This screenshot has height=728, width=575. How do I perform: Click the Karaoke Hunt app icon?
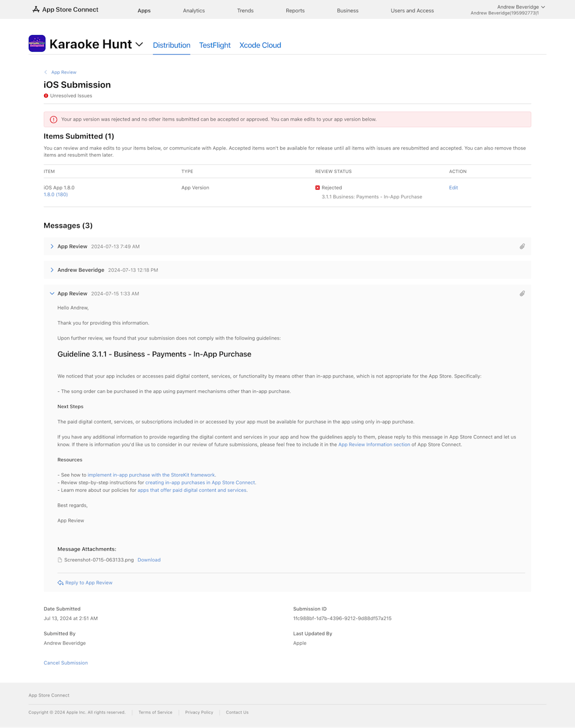point(37,44)
